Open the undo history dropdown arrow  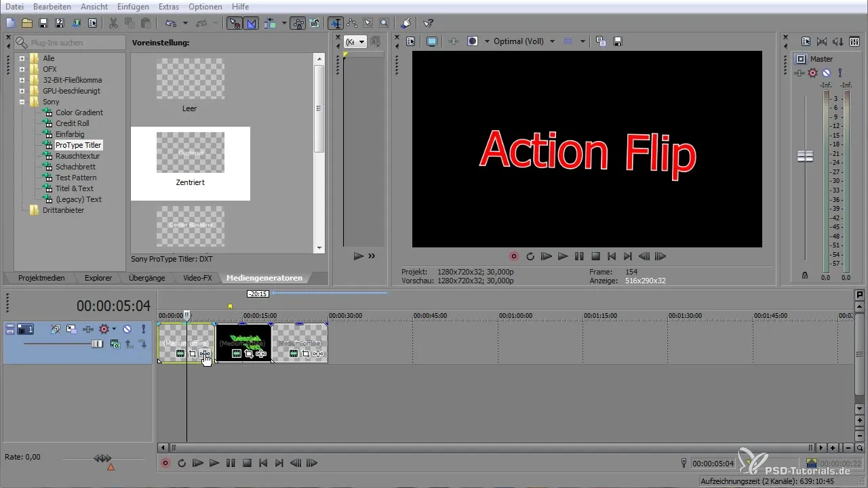tap(185, 23)
